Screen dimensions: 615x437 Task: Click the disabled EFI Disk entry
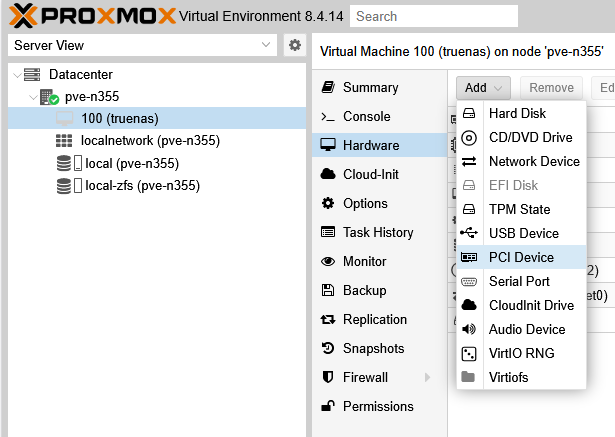522,185
